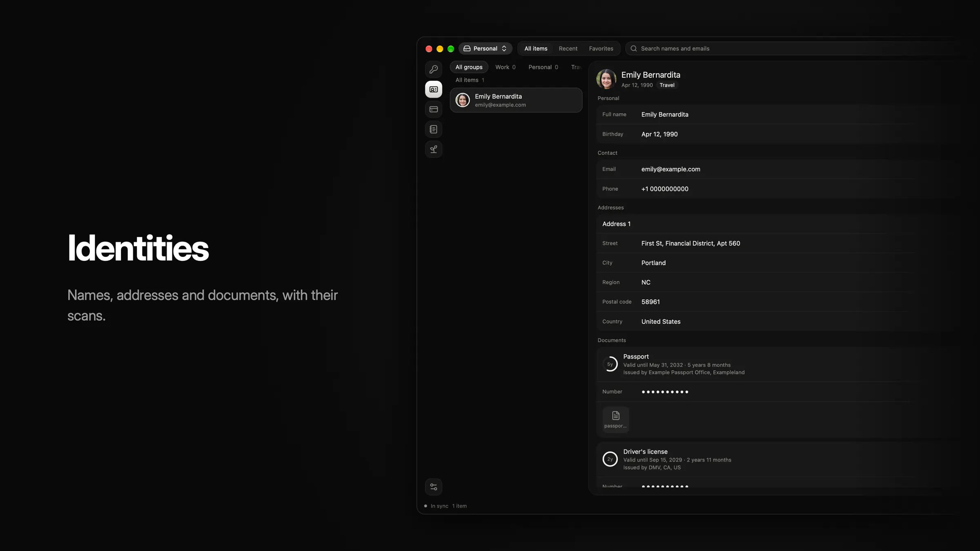Screen dimensions: 980x551
Task: Switch to the All items tab
Action: tap(536, 49)
